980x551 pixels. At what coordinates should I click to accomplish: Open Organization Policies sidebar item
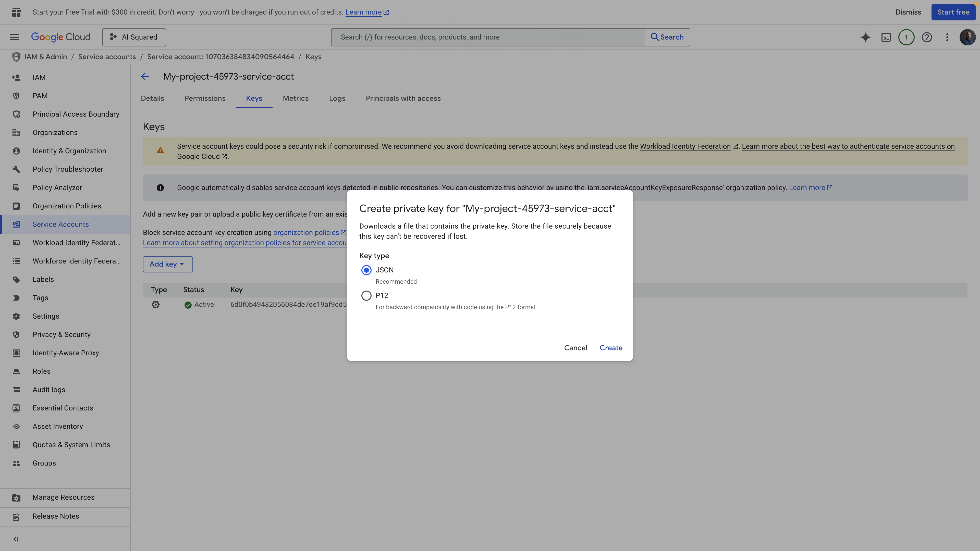pos(65,206)
